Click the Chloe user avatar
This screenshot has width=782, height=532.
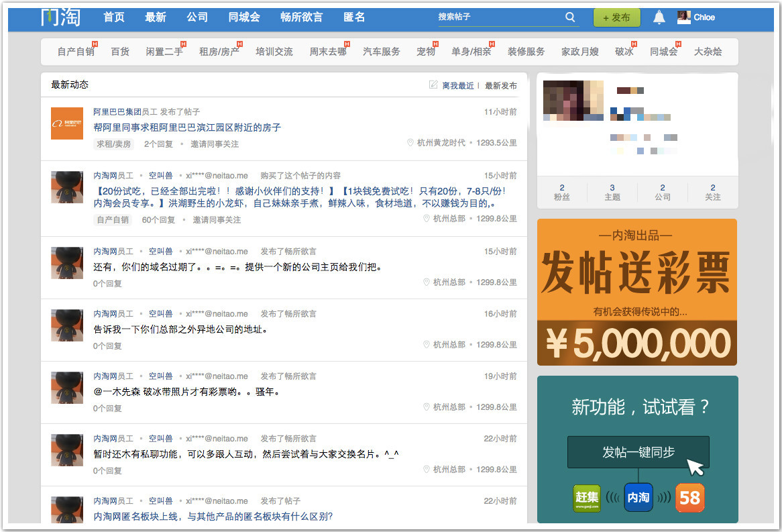[683, 17]
